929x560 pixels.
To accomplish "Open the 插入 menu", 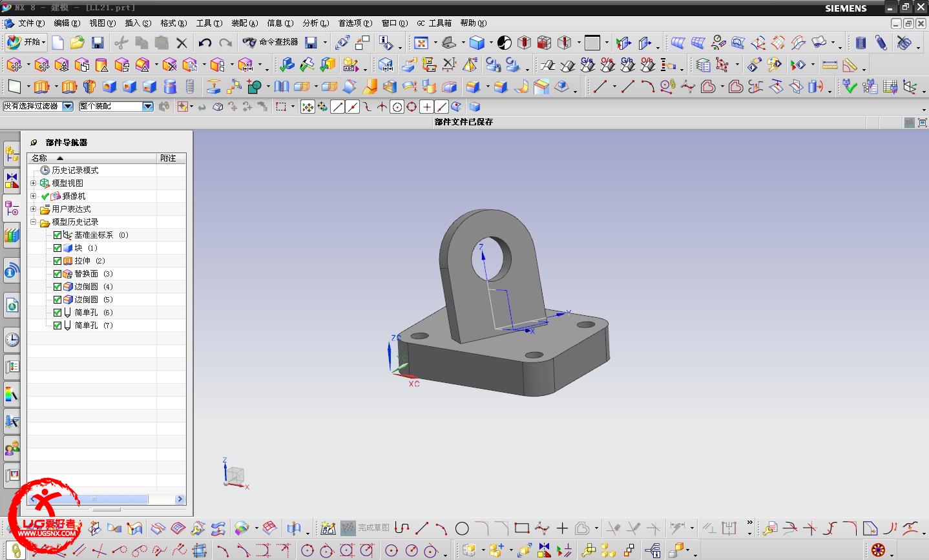I will [x=138, y=23].
